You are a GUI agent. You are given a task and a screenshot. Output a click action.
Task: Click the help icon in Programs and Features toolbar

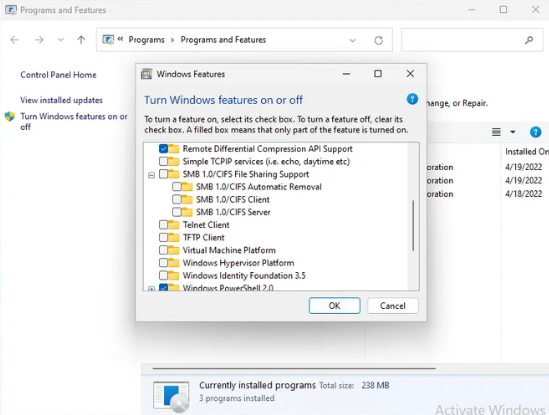[535, 132]
